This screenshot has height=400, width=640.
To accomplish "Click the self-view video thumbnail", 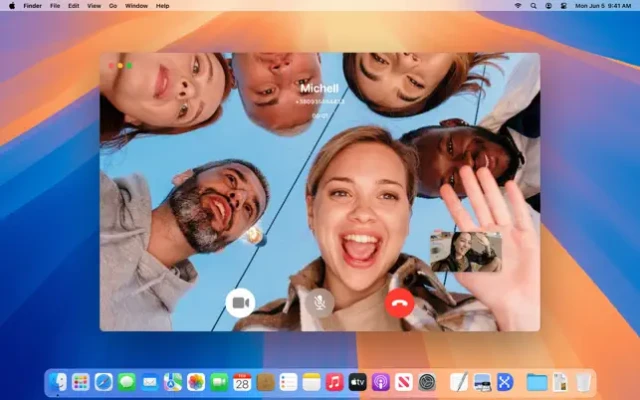I will click(466, 252).
